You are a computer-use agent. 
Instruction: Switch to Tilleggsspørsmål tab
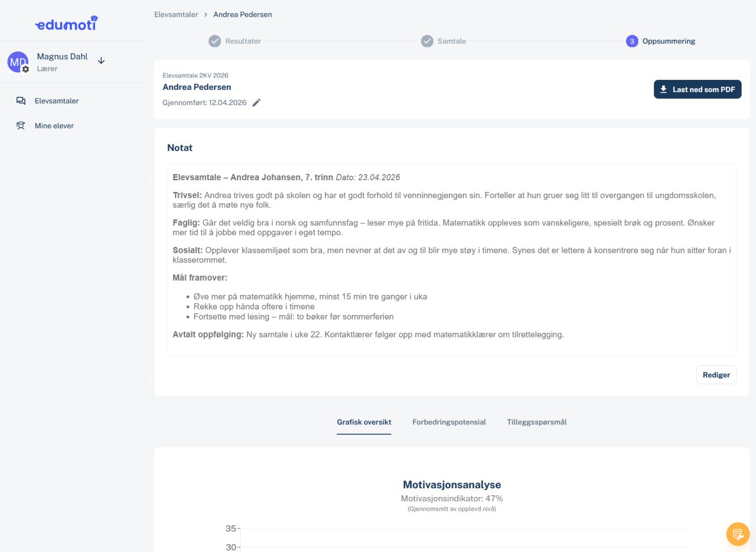pyautogui.click(x=537, y=422)
